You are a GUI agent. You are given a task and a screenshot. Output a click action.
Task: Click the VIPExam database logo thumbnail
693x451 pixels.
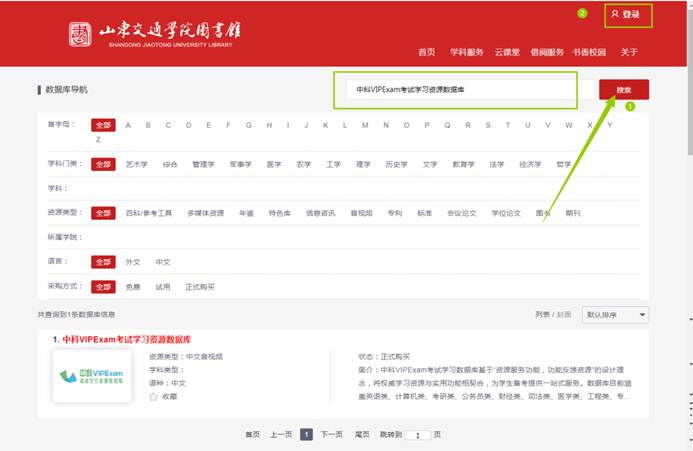pos(92,376)
